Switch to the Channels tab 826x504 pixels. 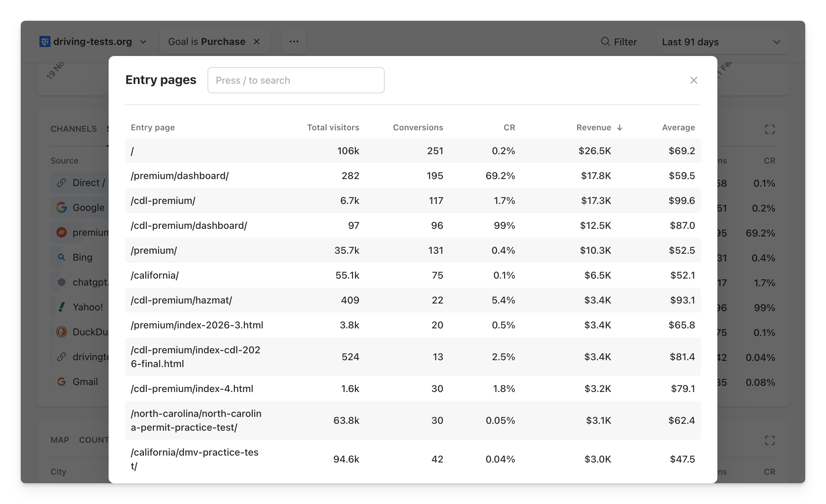tap(74, 129)
